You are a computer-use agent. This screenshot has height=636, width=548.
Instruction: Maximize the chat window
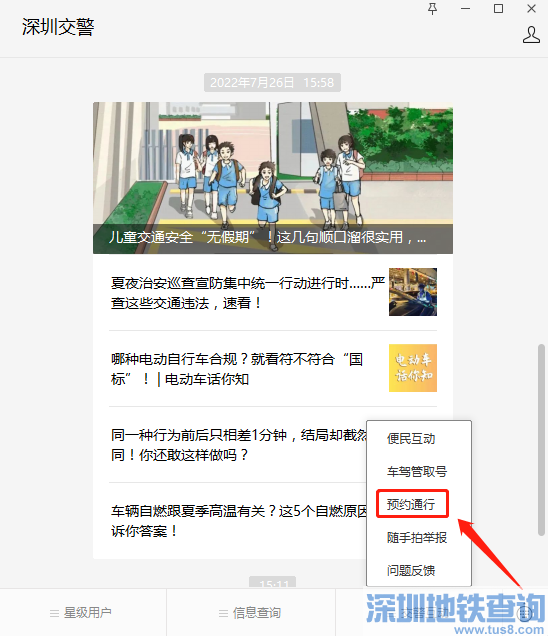point(499,9)
